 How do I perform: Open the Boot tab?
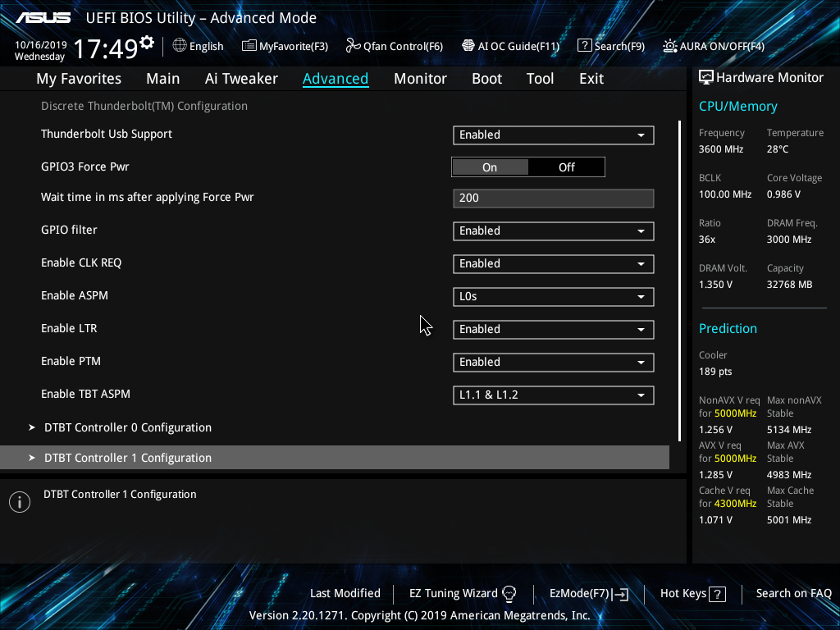click(x=486, y=79)
